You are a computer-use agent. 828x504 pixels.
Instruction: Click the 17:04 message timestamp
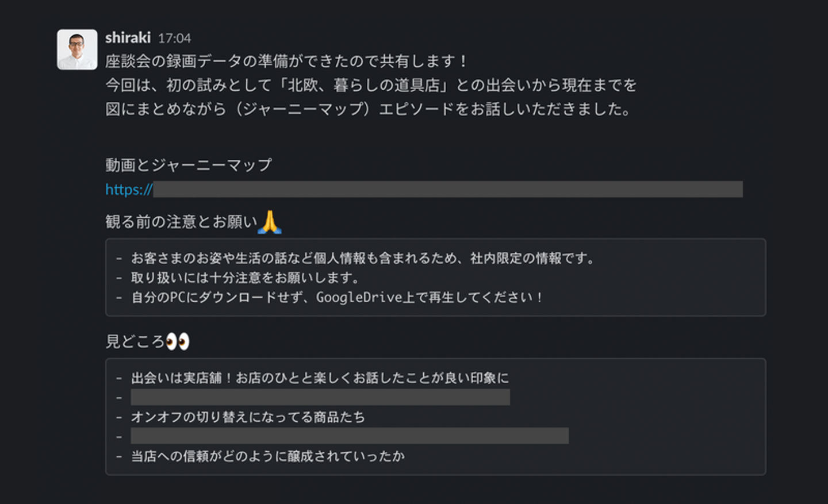click(174, 39)
